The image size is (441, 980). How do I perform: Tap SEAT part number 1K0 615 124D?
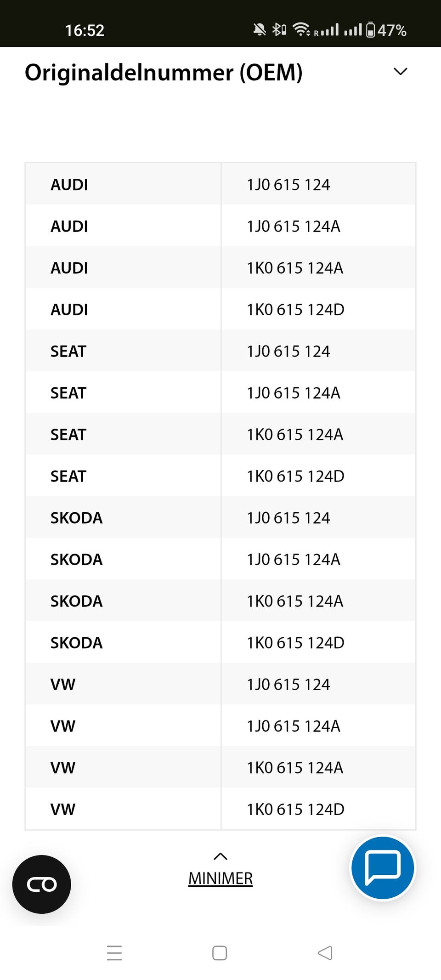[x=296, y=476]
